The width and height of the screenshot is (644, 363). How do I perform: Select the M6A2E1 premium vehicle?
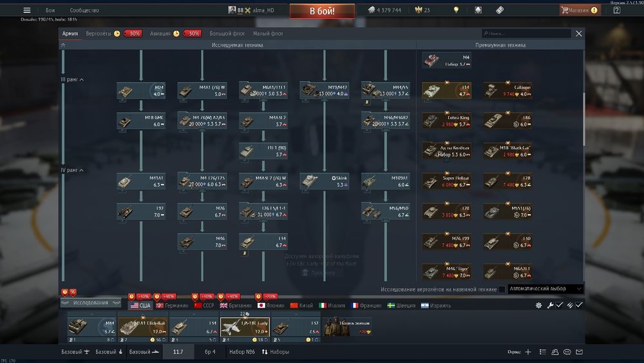coord(507,271)
